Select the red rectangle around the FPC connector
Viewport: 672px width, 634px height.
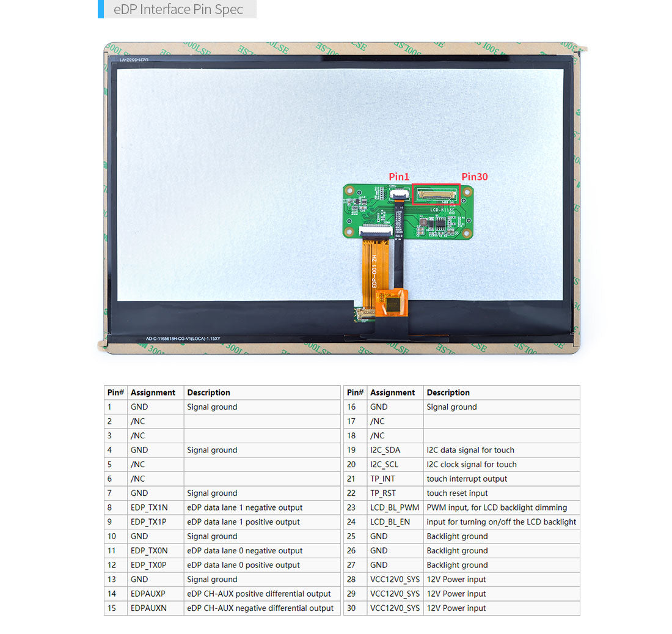(x=436, y=194)
